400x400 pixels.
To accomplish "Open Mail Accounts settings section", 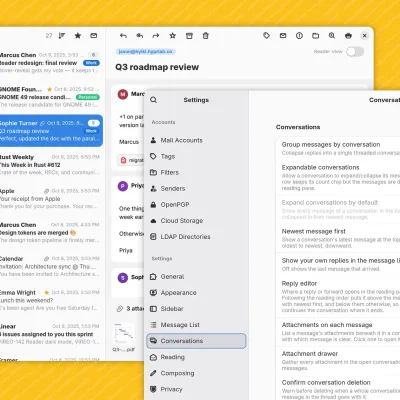I will [196, 140].
